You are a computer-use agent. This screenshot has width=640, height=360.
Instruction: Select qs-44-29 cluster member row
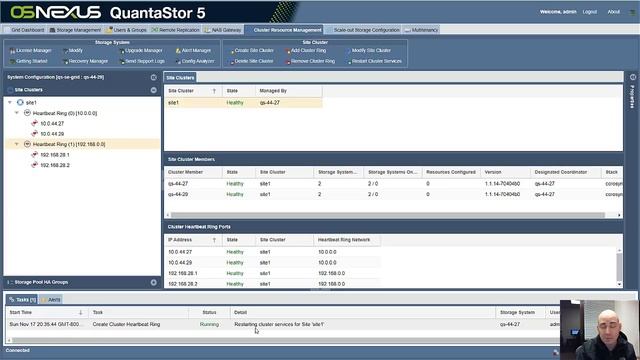[x=393, y=195]
